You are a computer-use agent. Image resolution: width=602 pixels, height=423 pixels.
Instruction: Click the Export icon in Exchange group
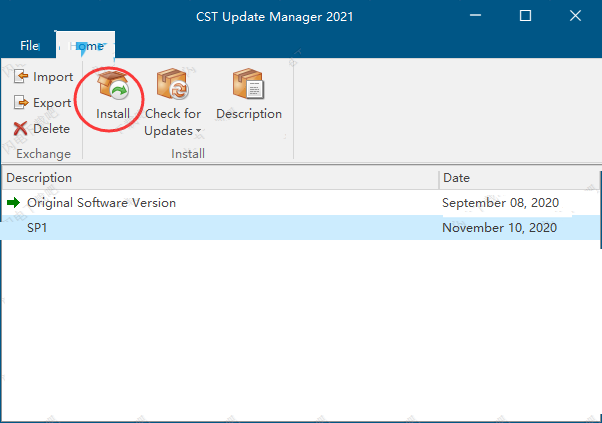coord(21,102)
